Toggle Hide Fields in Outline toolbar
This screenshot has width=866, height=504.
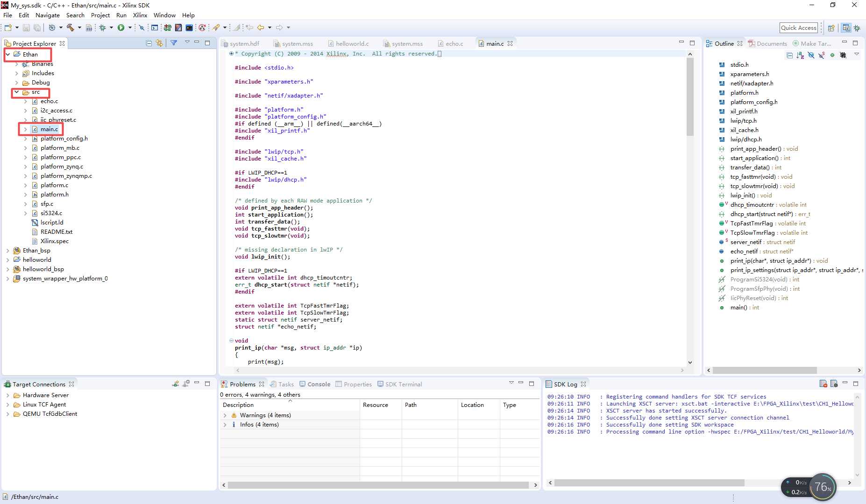coord(811,55)
